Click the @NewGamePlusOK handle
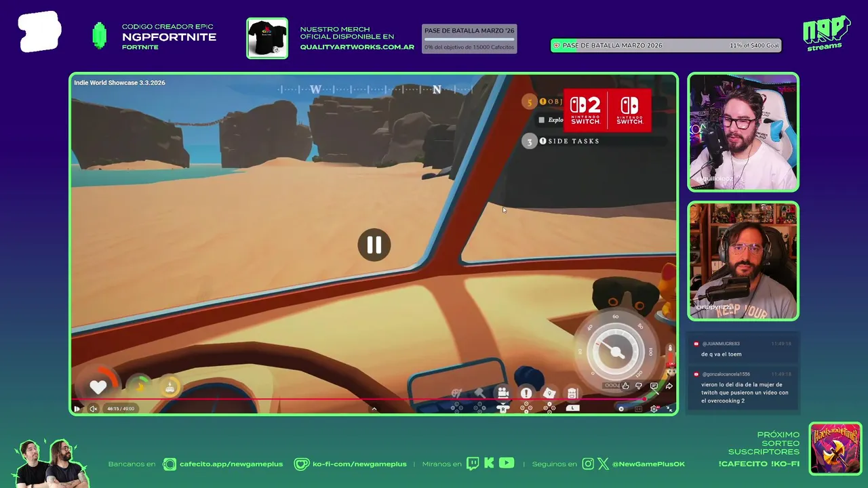The image size is (868, 488). pos(648,464)
